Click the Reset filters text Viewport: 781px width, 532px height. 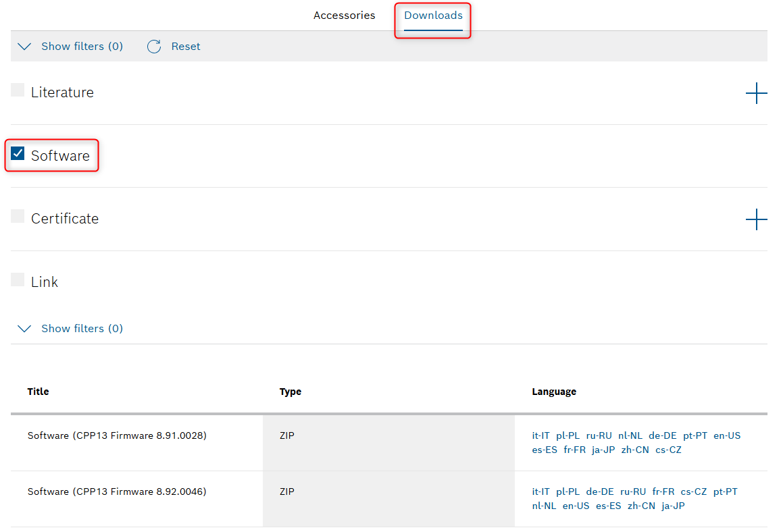pos(186,47)
